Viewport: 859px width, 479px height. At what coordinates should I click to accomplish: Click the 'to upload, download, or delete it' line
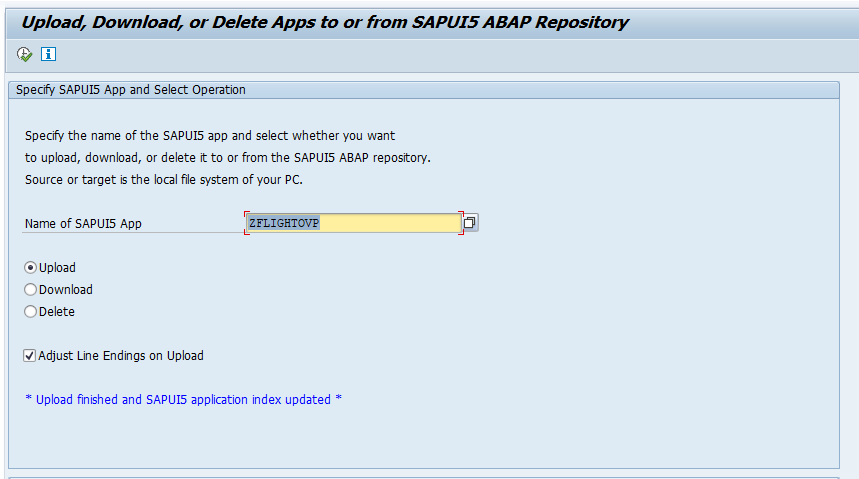pos(228,158)
